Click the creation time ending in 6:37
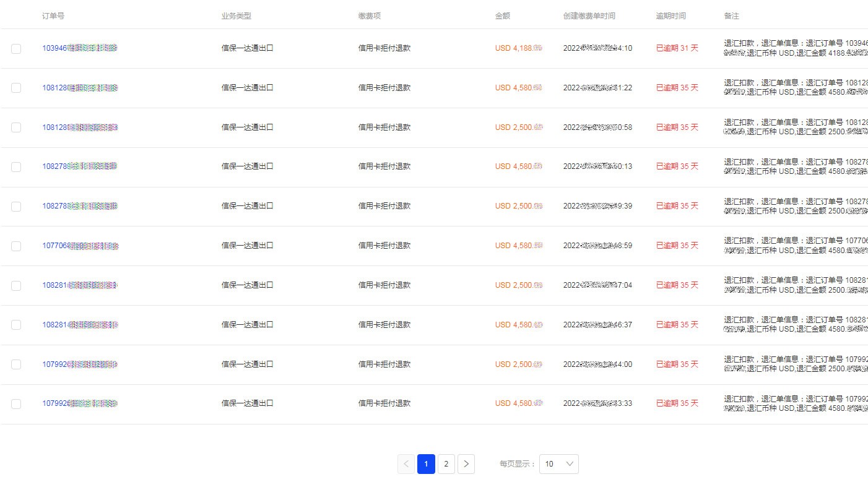The height and width of the screenshot is (482, 868). click(597, 325)
